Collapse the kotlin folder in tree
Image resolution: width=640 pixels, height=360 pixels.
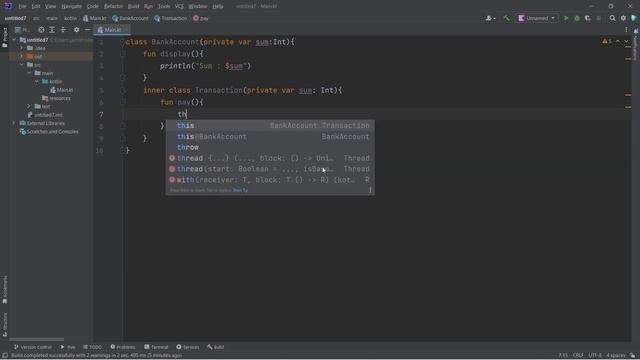pos(37,82)
